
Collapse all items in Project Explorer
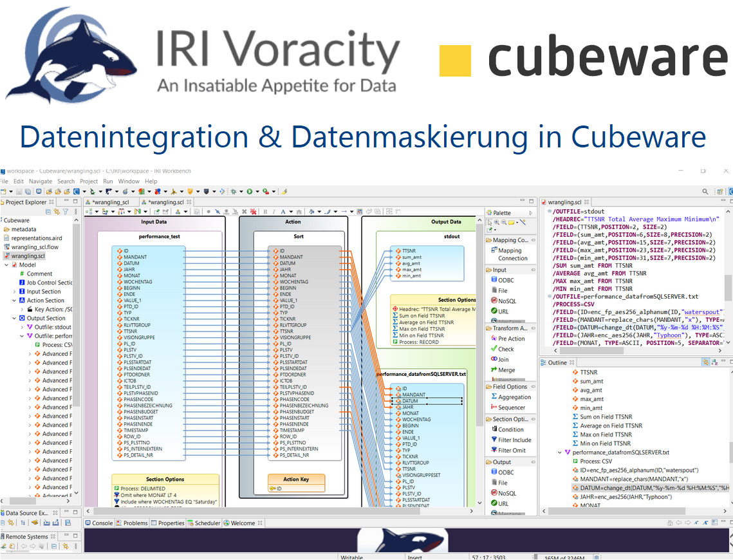[x=48, y=212]
